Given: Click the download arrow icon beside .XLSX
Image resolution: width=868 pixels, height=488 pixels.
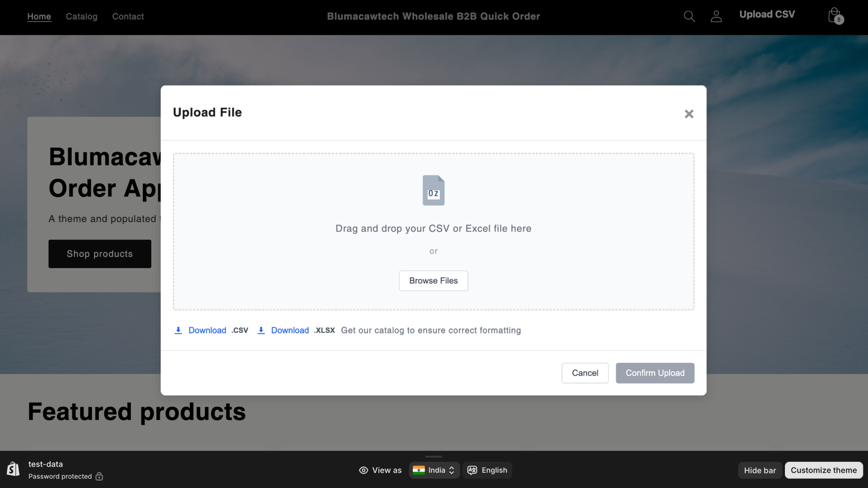Looking at the screenshot, I should pyautogui.click(x=261, y=330).
